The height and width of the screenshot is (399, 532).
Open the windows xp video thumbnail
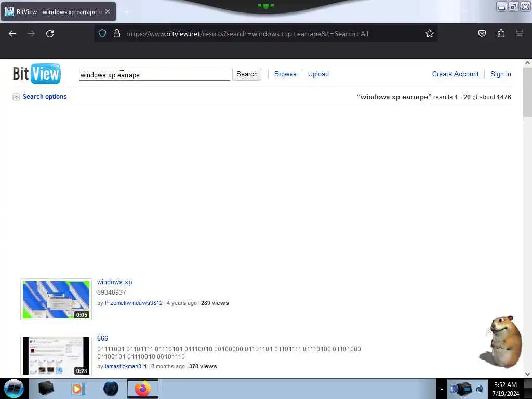pyautogui.click(x=56, y=300)
